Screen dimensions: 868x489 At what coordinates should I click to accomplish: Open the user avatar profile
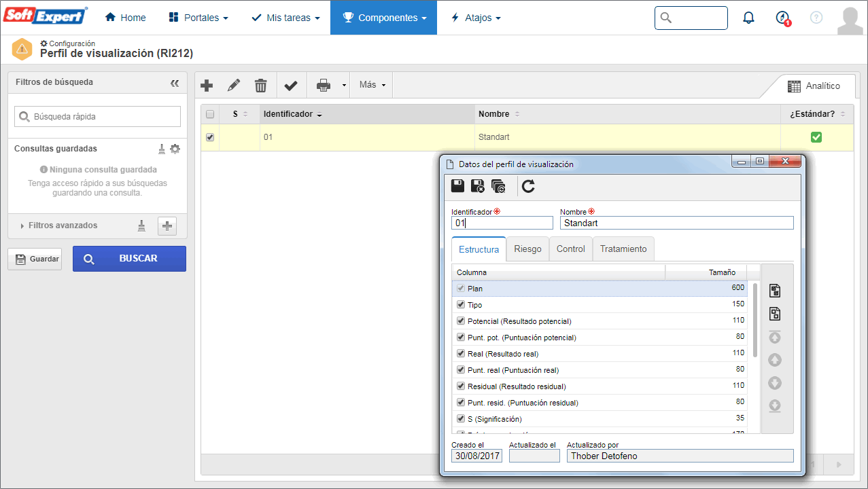pyautogui.click(x=850, y=20)
